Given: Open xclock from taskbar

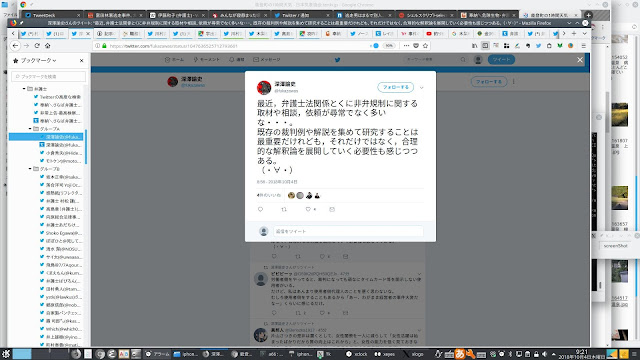Looking at the screenshot, I should [x=357, y=354].
